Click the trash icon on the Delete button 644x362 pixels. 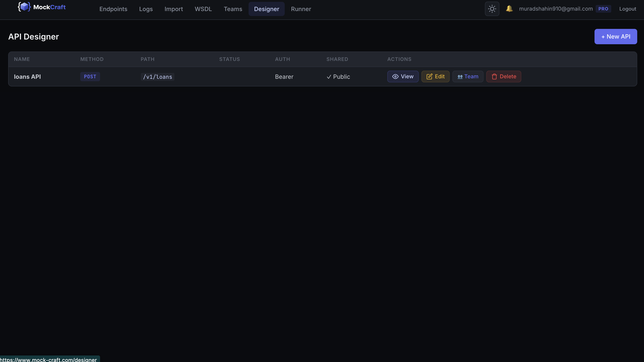click(x=494, y=77)
